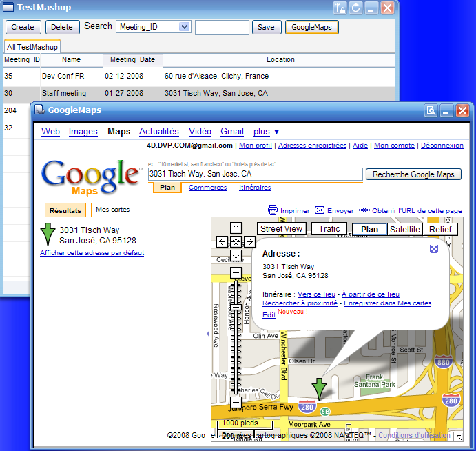
Task: Toggle the Trafic map overlay
Action: click(329, 229)
